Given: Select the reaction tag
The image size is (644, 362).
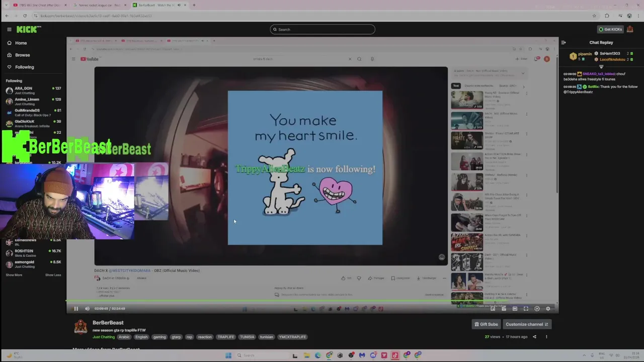Looking at the screenshot, I should [x=205, y=337].
